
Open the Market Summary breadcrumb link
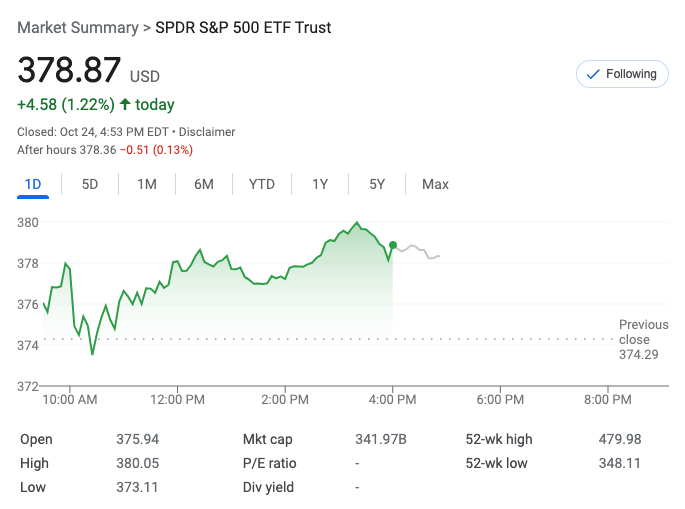tap(78, 28)
